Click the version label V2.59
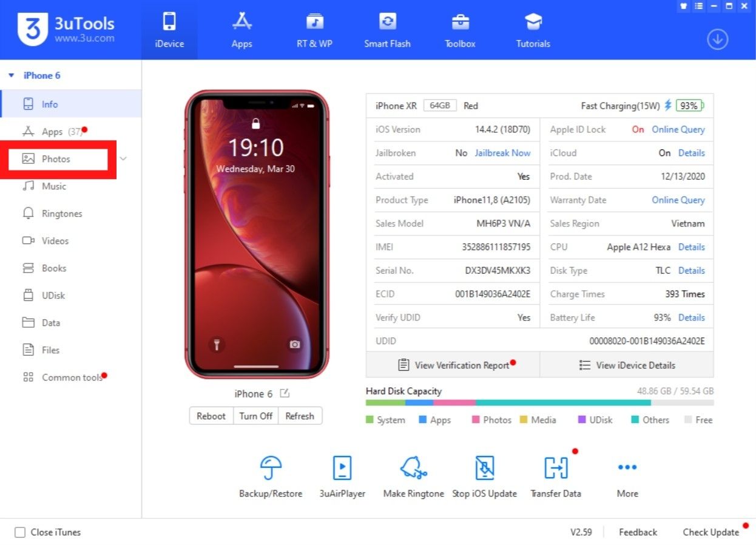 click(581, 532)
